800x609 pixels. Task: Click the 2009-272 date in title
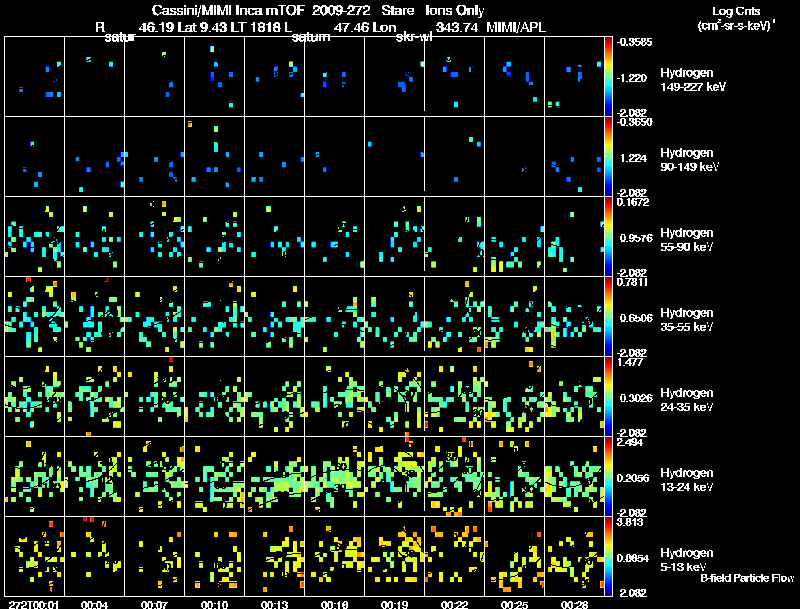coord(340,10)
